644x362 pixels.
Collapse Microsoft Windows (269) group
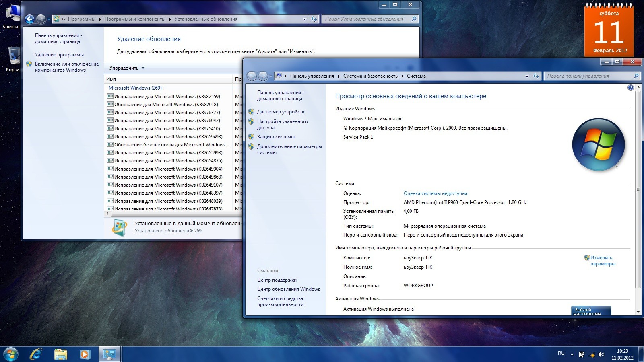(135, 88)
